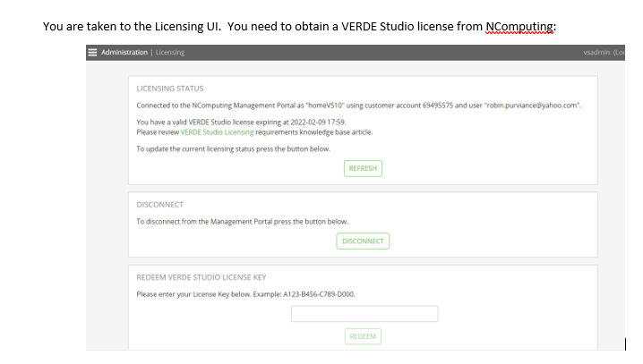Click the text starting 'Connected to the NComputing Management Portal'

pos(359,106)
